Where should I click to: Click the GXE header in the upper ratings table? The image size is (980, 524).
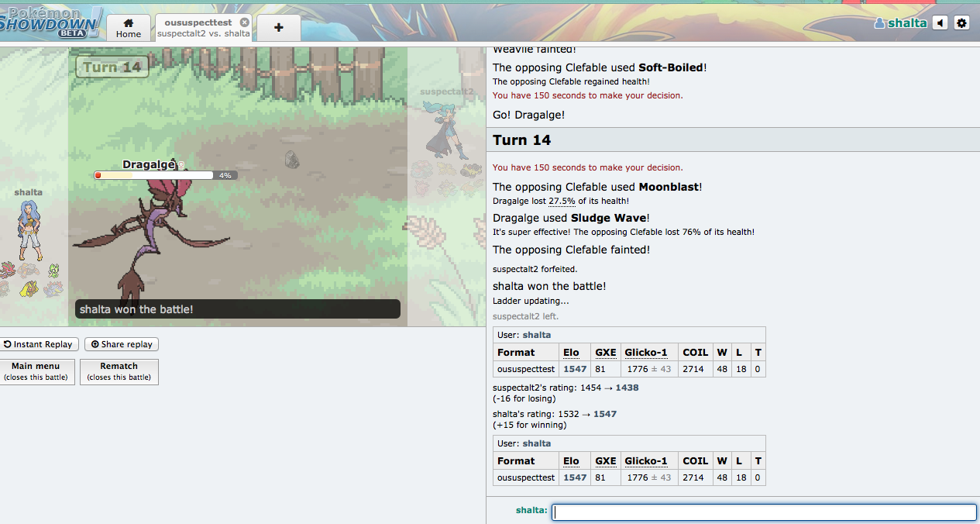[x=606, y=352]
